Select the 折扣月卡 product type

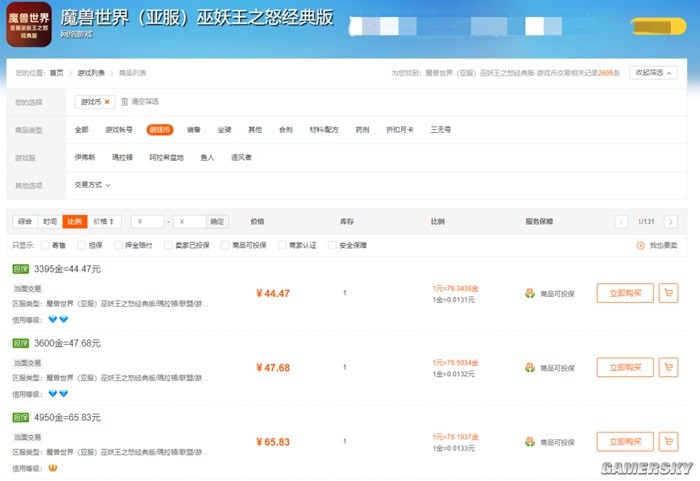[400, 130]
